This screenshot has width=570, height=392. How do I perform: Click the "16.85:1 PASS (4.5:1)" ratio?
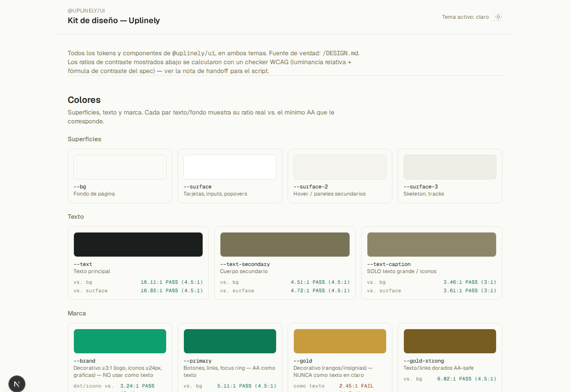point(172,290)
